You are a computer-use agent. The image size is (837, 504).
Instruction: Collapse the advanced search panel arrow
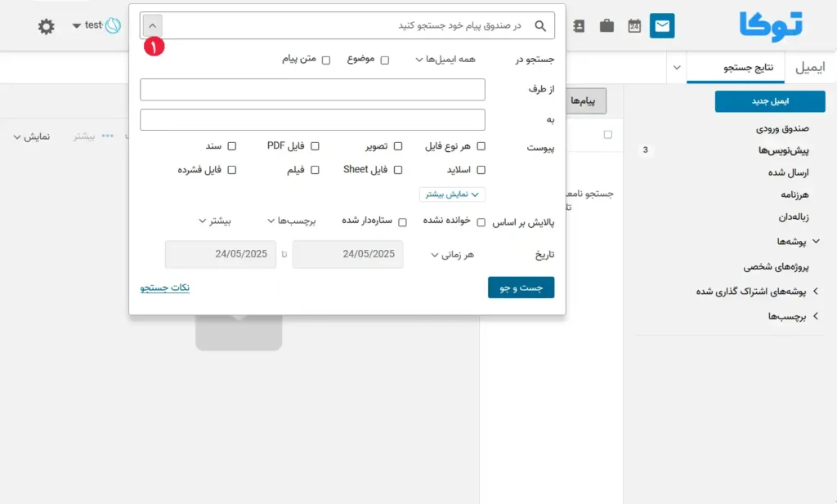click(x=152, y=25)
